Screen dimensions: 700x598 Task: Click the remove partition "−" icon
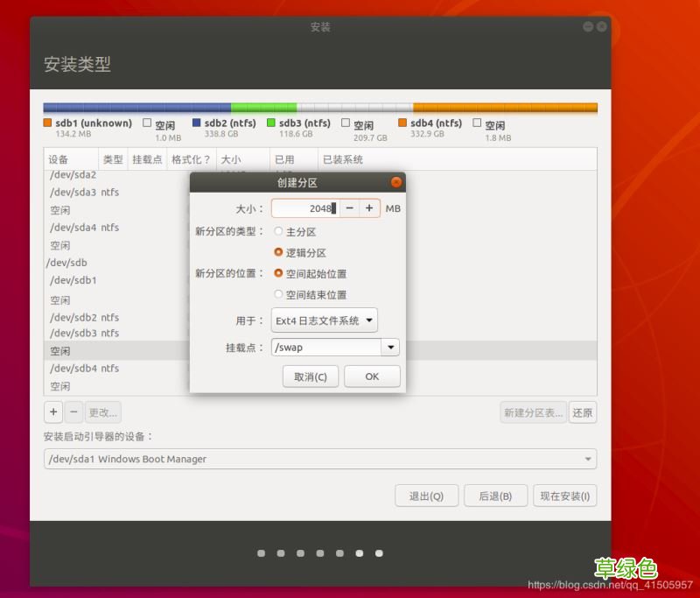73,412
